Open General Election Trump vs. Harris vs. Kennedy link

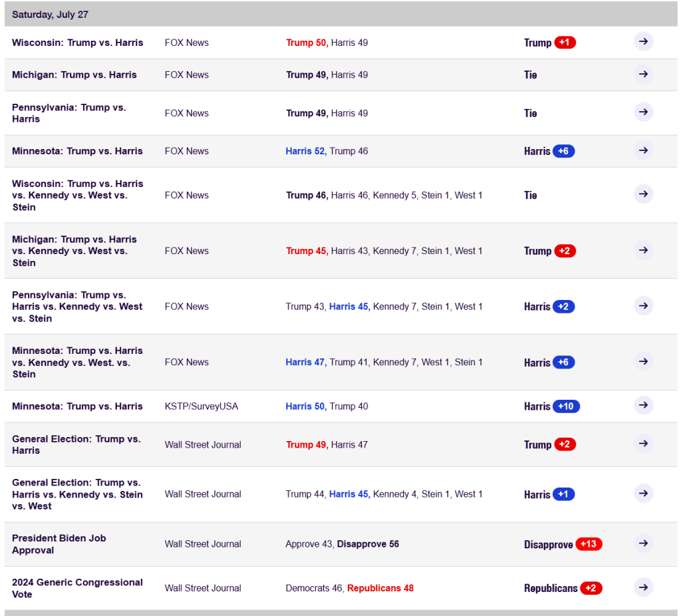[x=77, y=494]
